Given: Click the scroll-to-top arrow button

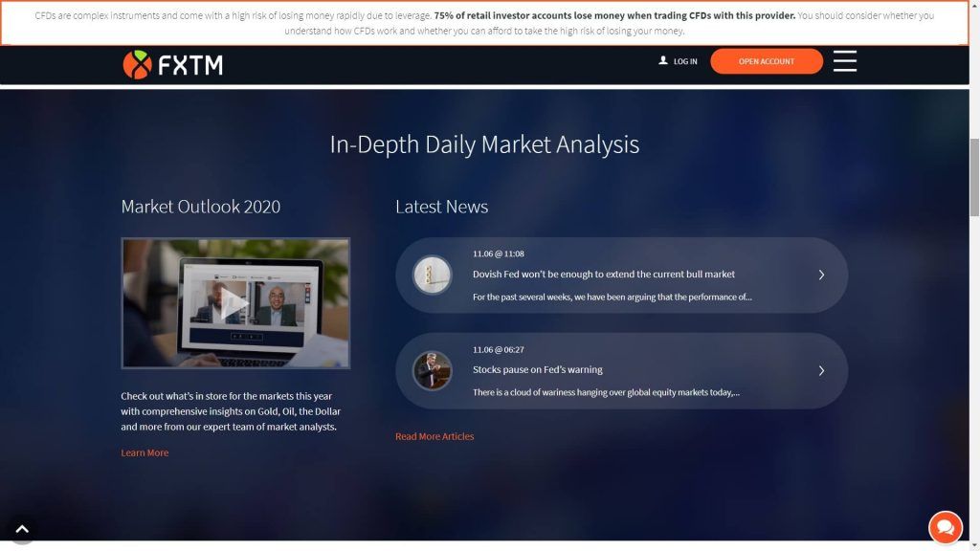Looking at the screenshot, I should (x=22, y=529).
